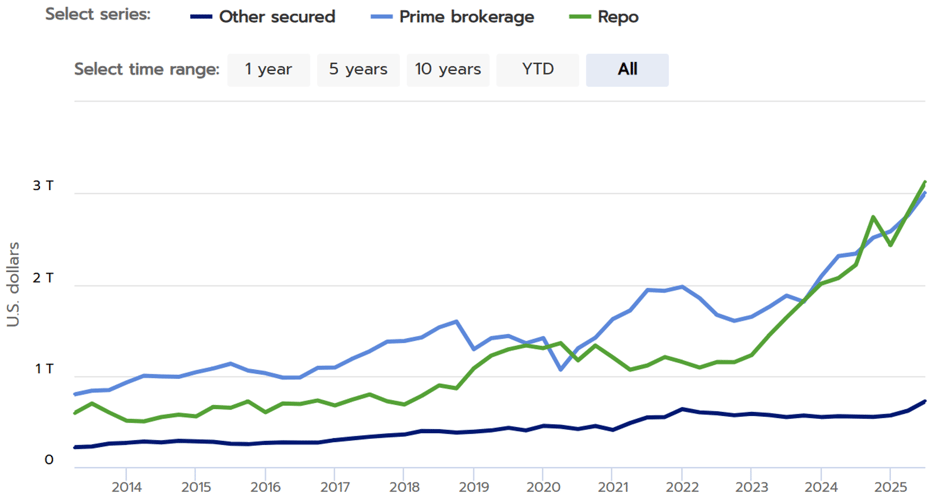Click the dark navy Other secured swatch

tap(199, 17)
